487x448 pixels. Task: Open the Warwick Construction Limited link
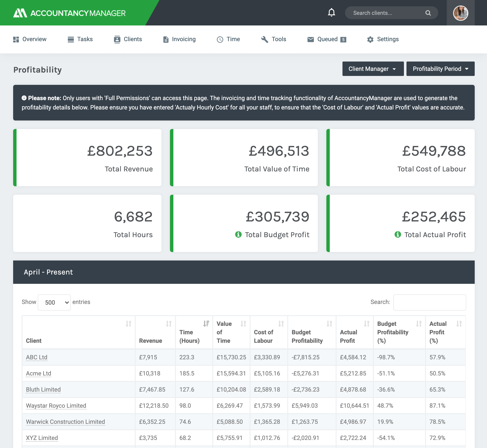tap(65, 422)
